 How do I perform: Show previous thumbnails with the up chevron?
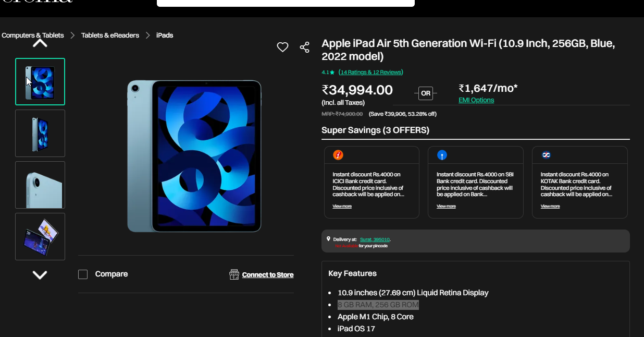(x=40, y=44)
